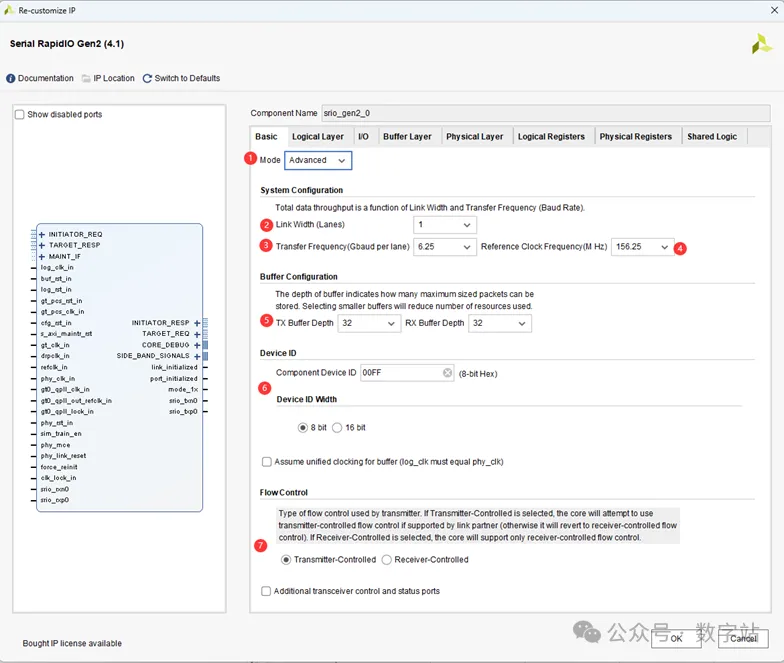Switch to the Buffer Layer tab
The image size is (784, 663).
tap(408, 136)
